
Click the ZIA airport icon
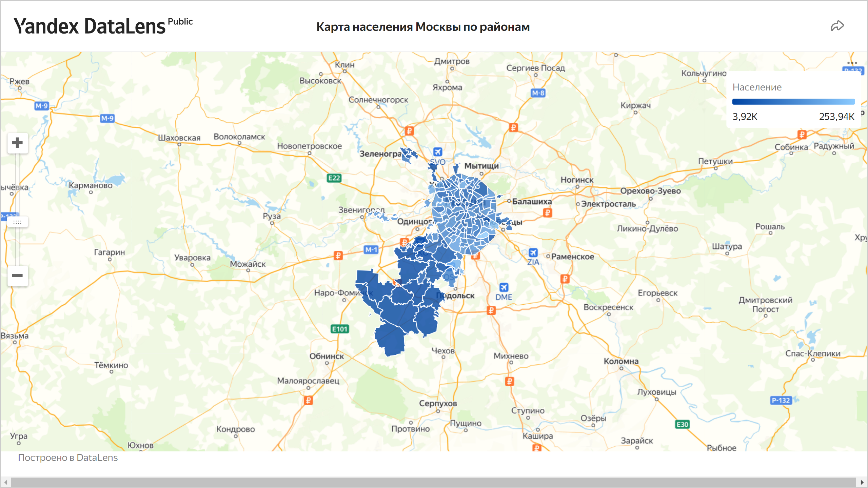click(x=533, y=252)
